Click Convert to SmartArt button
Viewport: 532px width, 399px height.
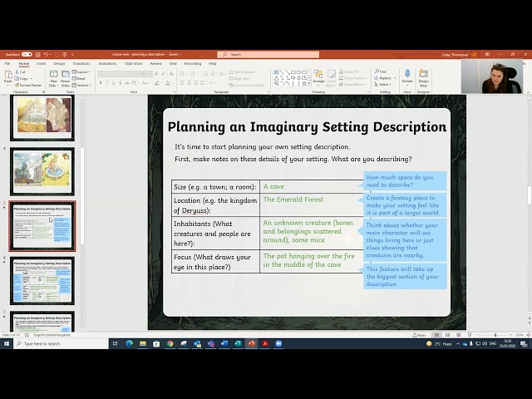click(248, 85)
